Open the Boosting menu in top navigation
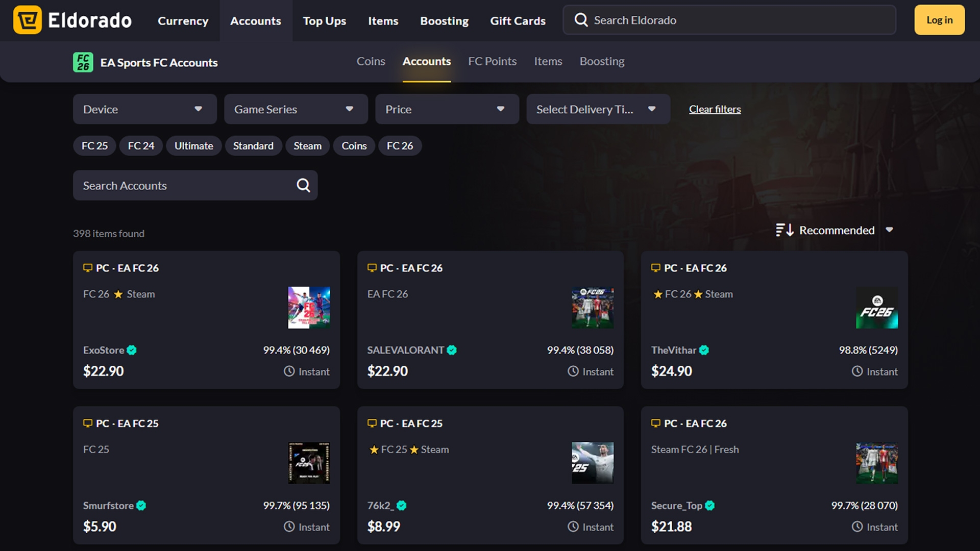This screenshot has width=980, height=551. coord(444,20)
